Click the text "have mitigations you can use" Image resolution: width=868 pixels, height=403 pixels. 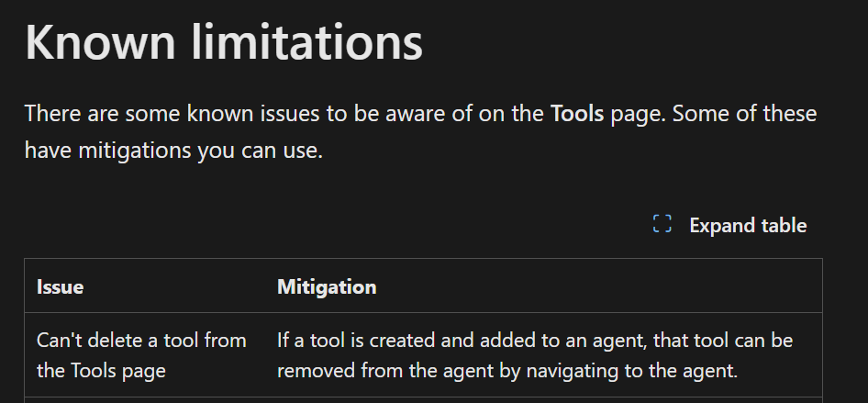[x=173, y=151]
